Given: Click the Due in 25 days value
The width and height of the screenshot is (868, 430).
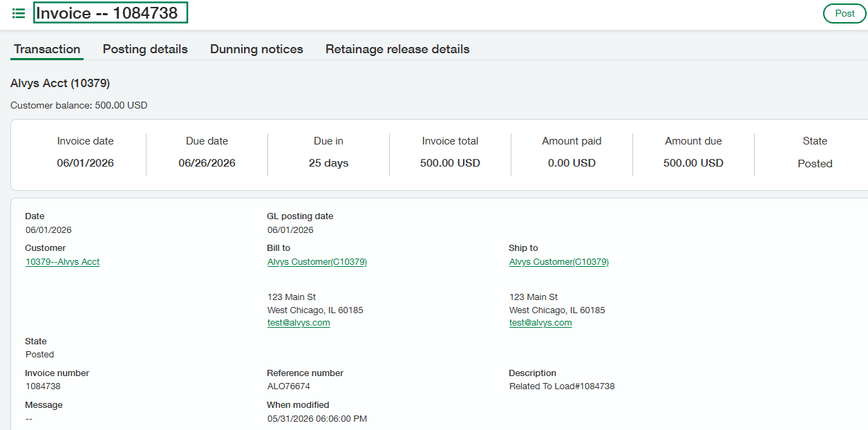Looking at the screenshot, I should tap(329, 164).
